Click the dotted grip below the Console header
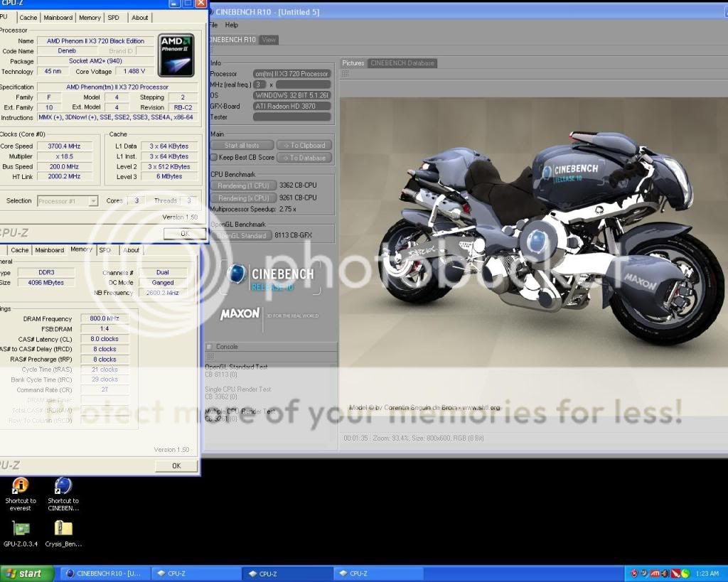The height and width of the screenshot is (582, 728). click(x=210, y=356)
